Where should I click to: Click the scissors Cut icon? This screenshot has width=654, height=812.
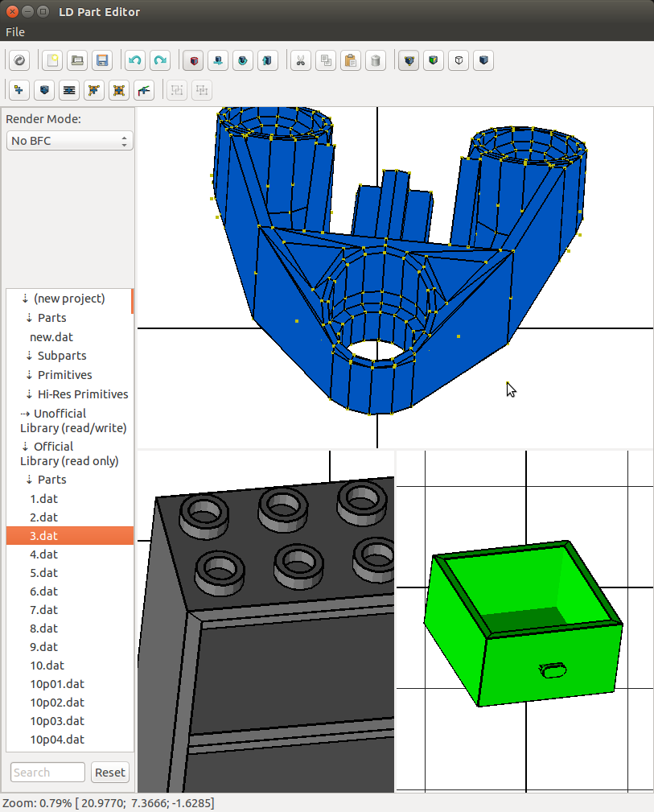click(300, 60)
